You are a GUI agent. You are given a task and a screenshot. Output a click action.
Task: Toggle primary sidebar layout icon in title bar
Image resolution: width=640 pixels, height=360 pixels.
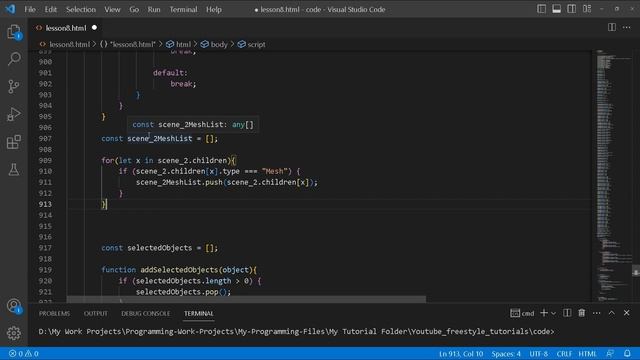click(x=541, y=9)
